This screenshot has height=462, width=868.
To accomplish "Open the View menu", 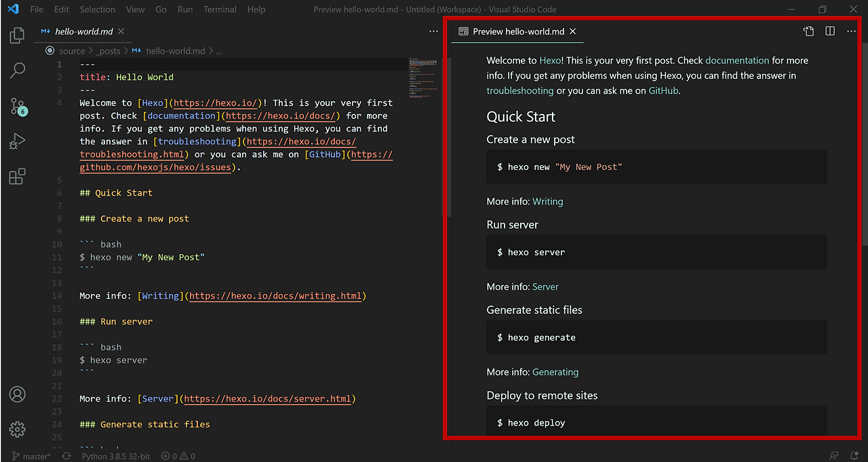I will (x=136, y=9).
